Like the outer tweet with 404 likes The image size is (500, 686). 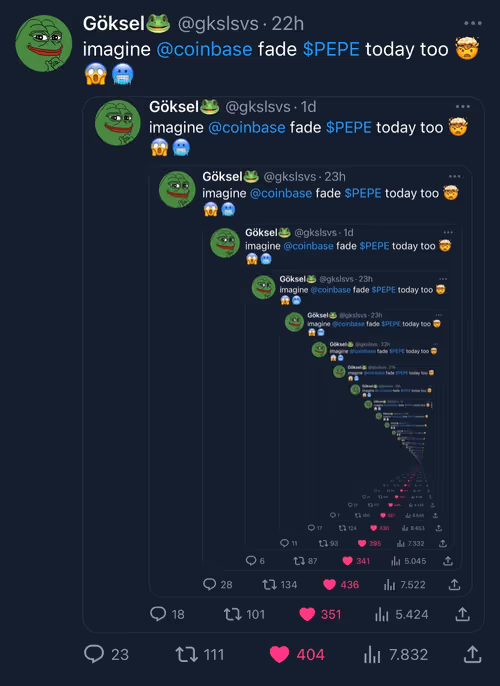tap(280, 654)
